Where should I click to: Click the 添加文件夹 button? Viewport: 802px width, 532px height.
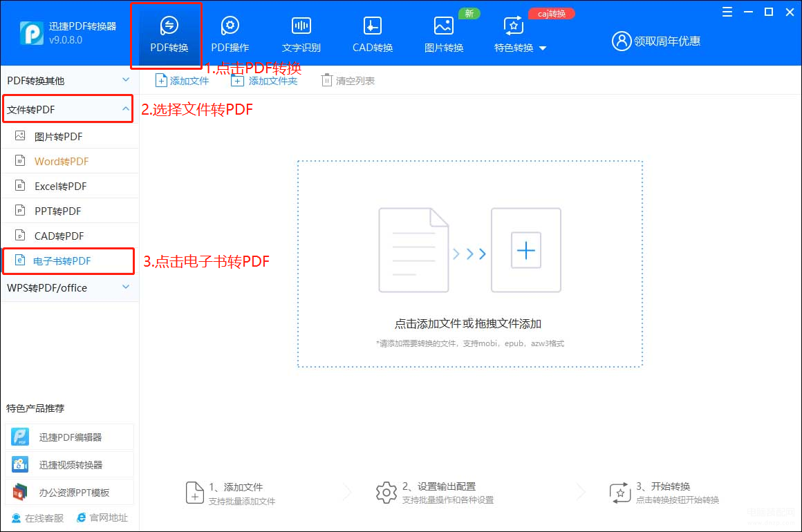pyautogui.click(x=264, y=81)
